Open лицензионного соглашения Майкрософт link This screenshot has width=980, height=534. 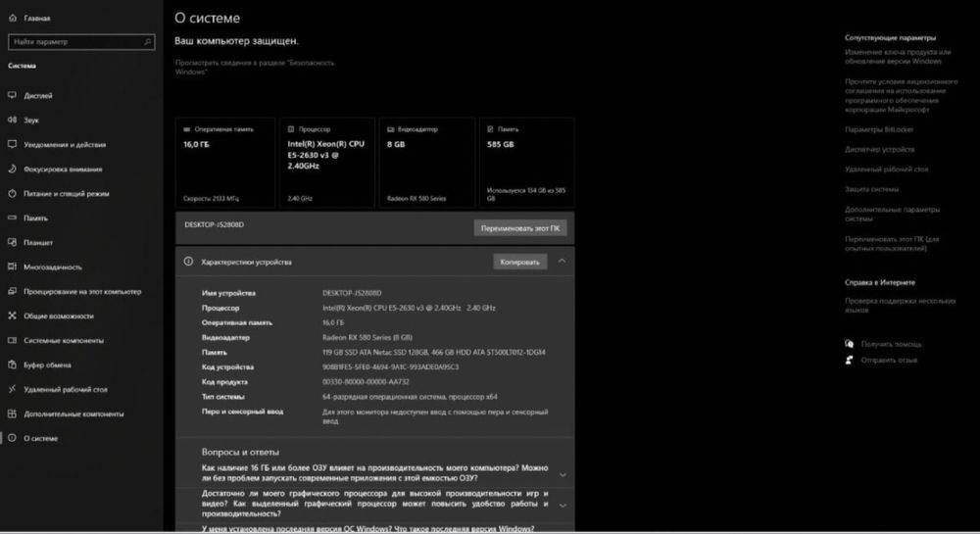click(901, 96)
